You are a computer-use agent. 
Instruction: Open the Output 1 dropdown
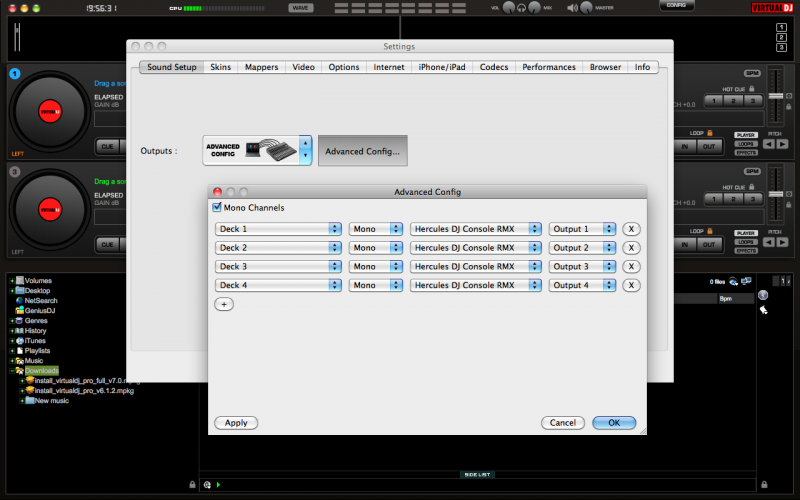pos(582,229)
